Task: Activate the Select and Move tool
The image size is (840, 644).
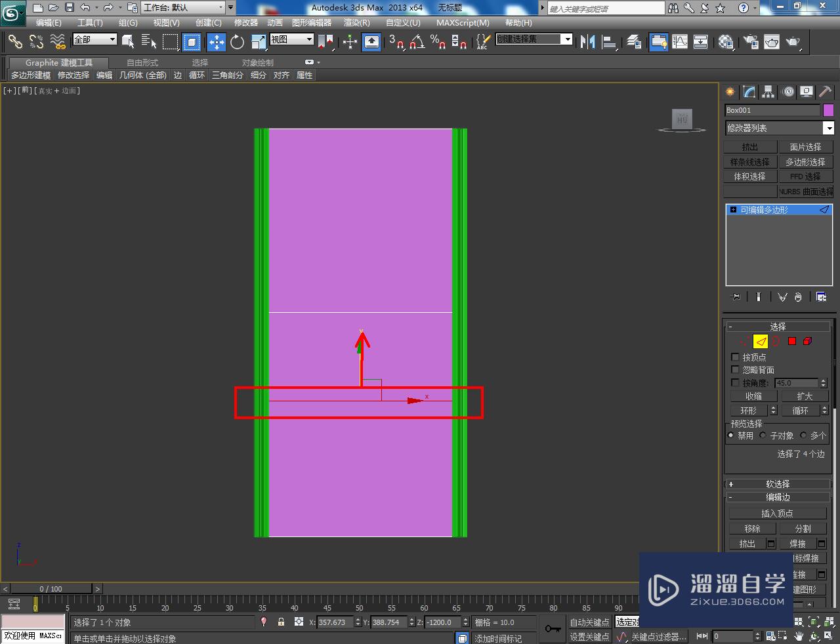Action: pyautogui.click(x=216, y=42)
